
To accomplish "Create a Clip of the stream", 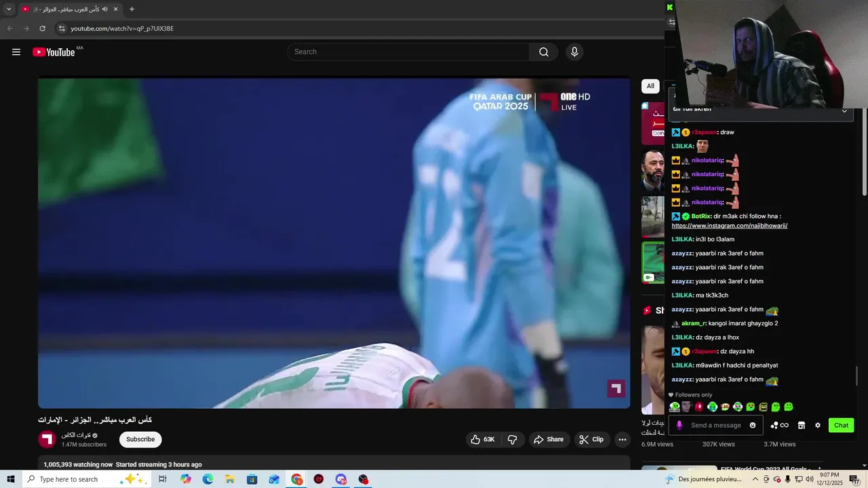I will click(x=591, y=439).
